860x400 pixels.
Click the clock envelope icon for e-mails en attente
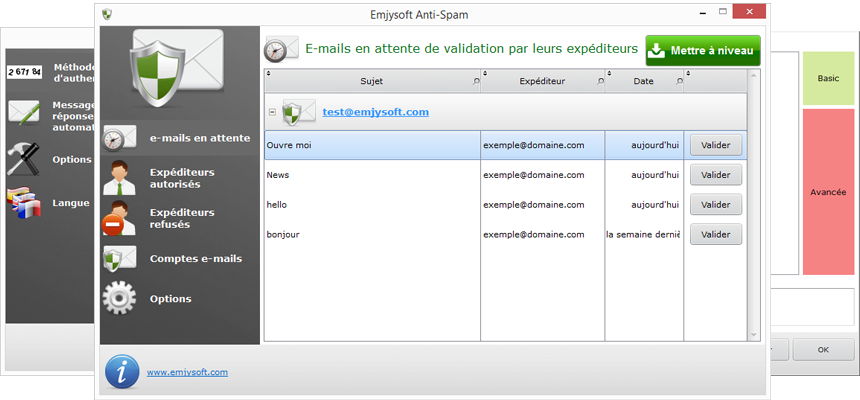(x=120, y=138)
